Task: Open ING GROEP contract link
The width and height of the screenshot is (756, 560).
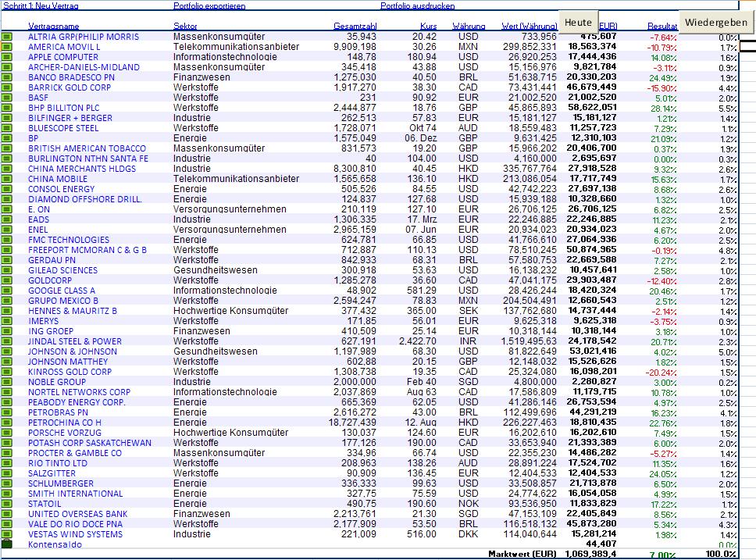Action: 51,331
